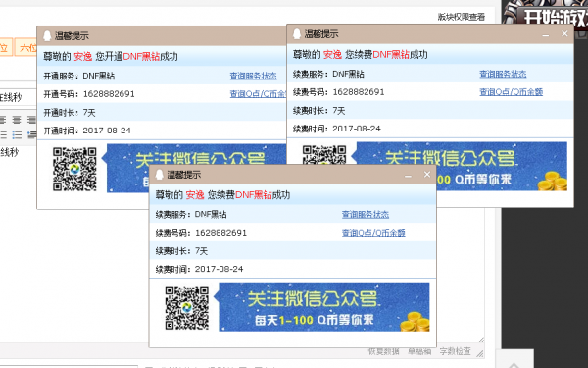Click 查询服务状态 in the left 开通 dialog

coord(254,76)
